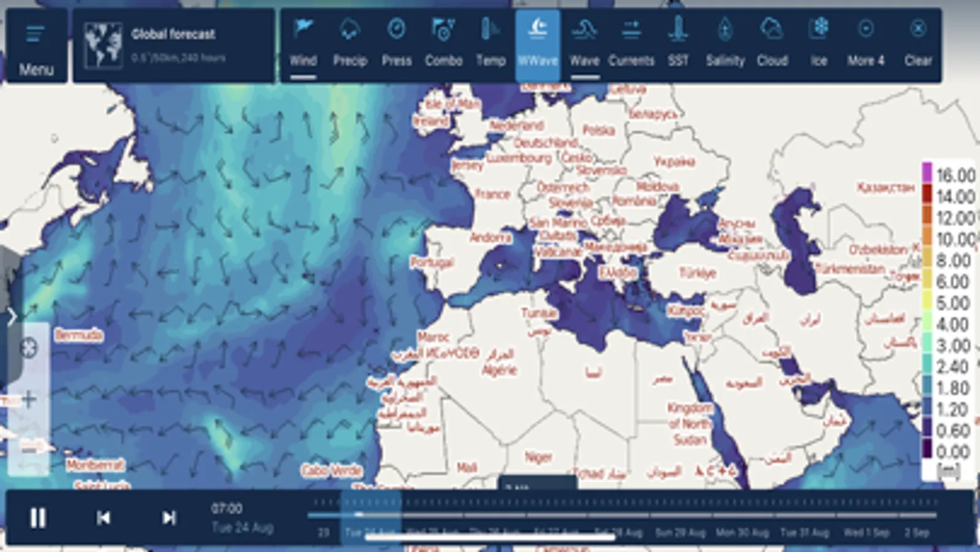
Task: Show the Ice layer
Action: pyautogui.click(x=819, y=46)
